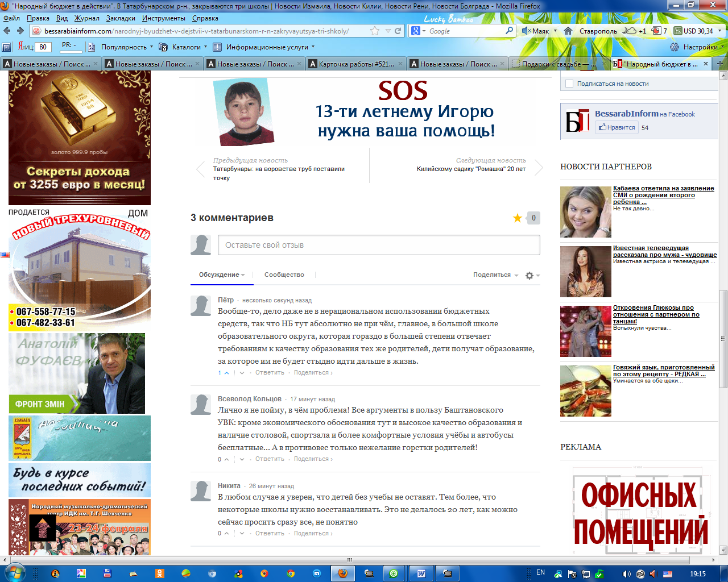Open next news Килийскому садику Ромашка
The height and width of the screenshot is (582, 728).
pos(471,169)
